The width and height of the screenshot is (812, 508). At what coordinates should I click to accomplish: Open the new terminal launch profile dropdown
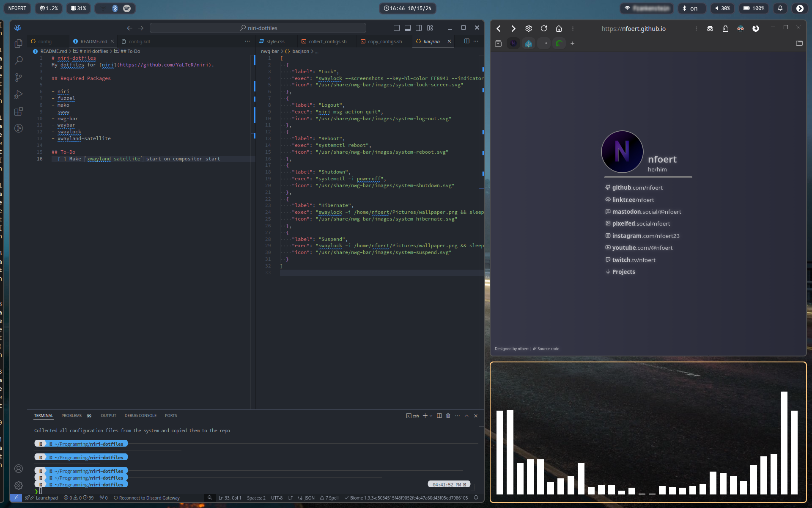pos(431,416)
